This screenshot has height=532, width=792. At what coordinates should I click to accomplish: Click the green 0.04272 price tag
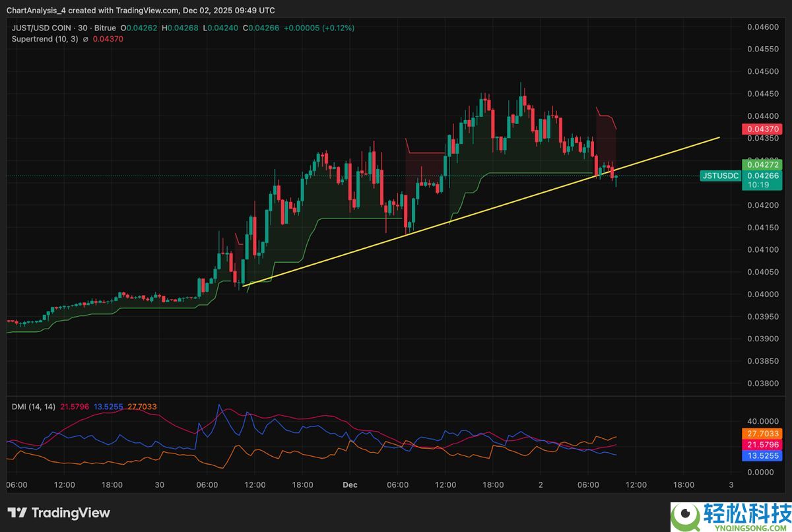(x=761, y=165)
